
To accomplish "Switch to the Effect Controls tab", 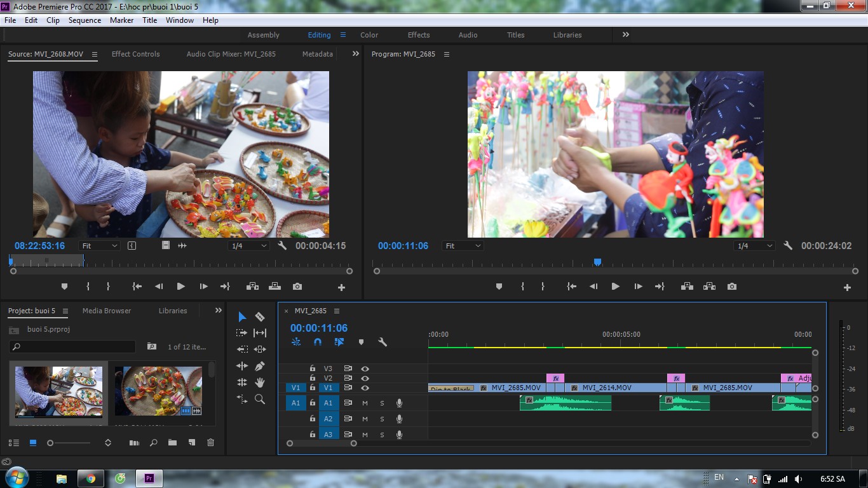I will point(136,54).
